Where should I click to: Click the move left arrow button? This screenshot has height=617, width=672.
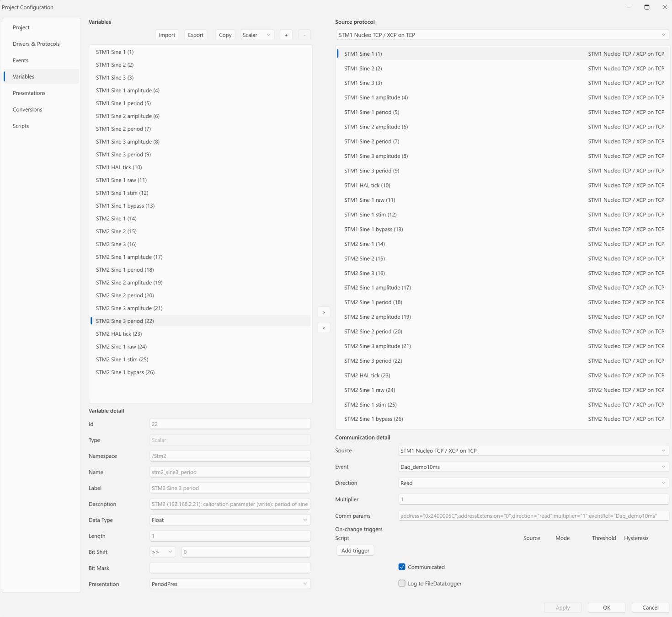pyautogui.click(x=324, y=328)
